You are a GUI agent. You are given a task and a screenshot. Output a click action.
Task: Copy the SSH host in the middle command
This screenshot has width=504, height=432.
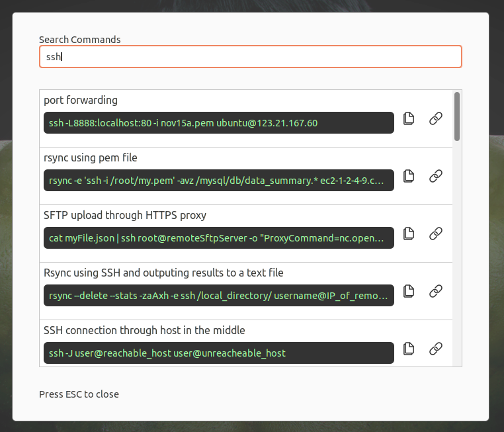[409, 349]
